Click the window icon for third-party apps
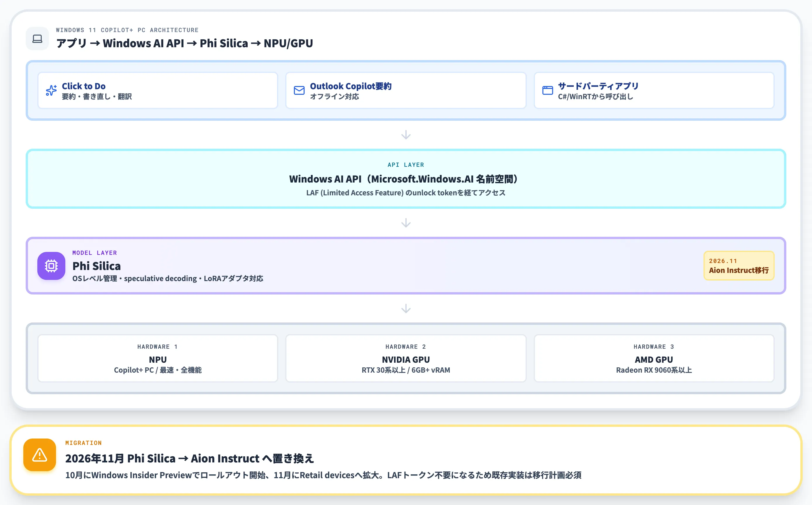Image resolution: width=812 pixels, height=505 pixels. tap(547, 90)
